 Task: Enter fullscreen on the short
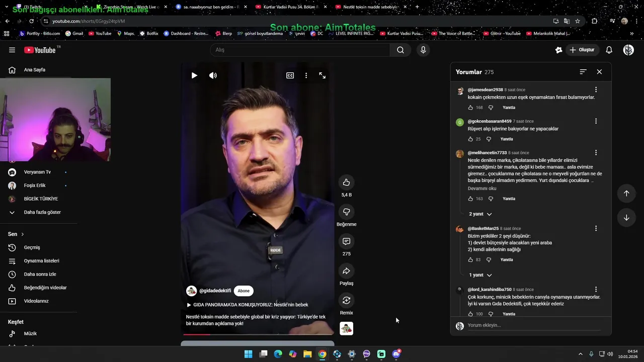(323, 75)
